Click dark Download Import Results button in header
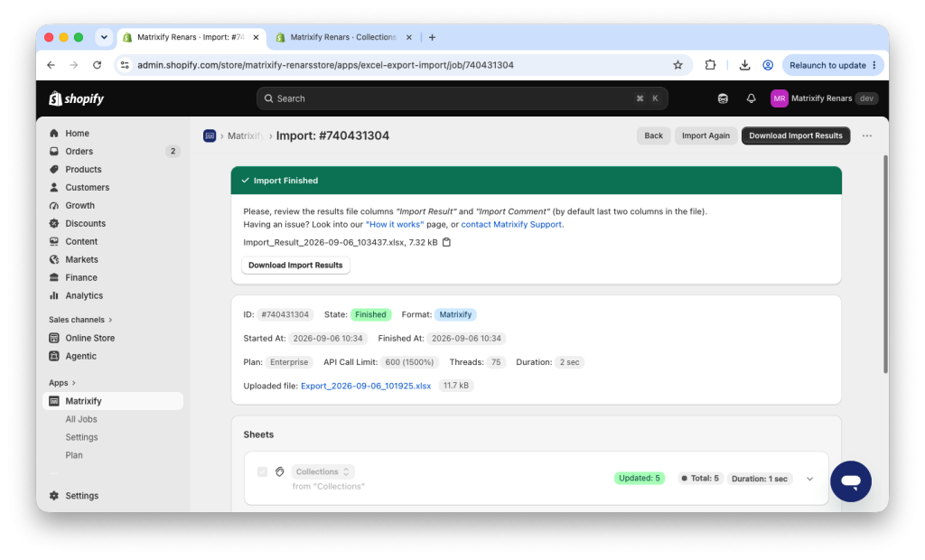Screen dimensions: 925x560 795,135
